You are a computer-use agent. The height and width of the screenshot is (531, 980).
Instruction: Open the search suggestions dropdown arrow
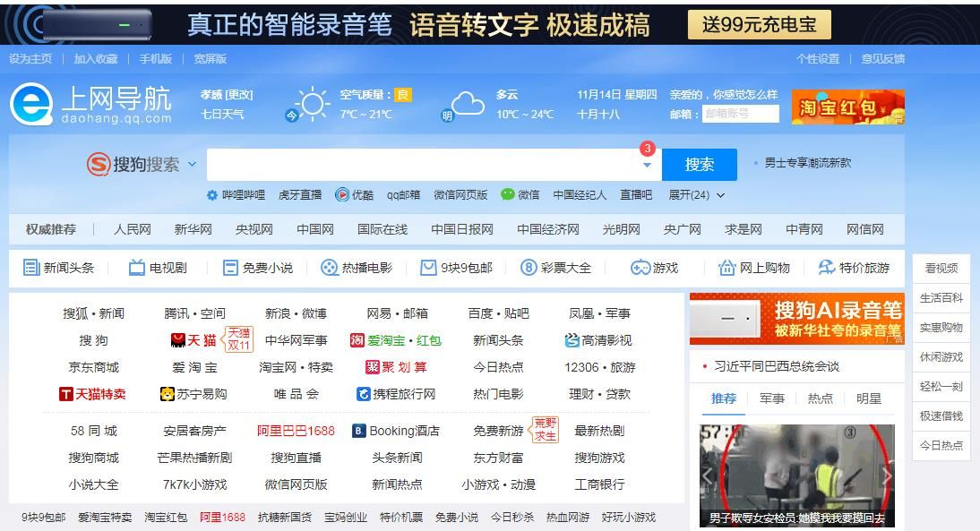tap(647, 165)
